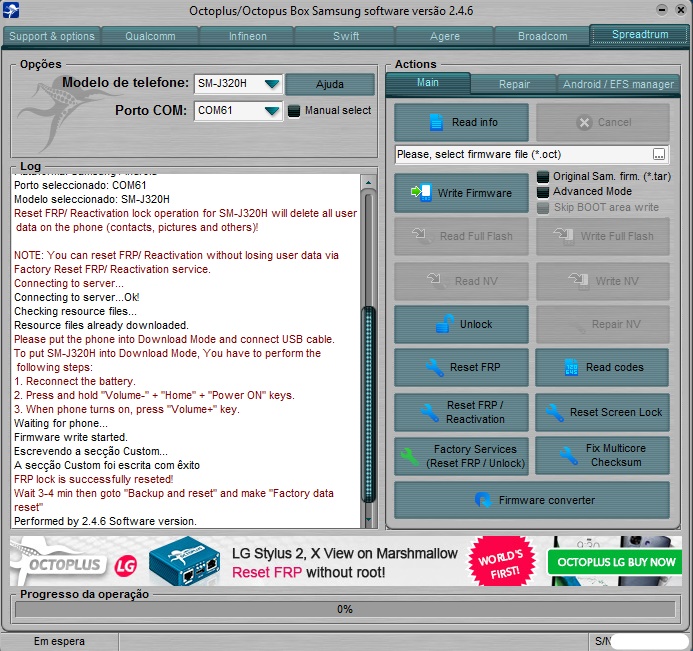693x651 pixels.
Task: Click the green Factory Services wrench icon
Action: pos(410,457)
